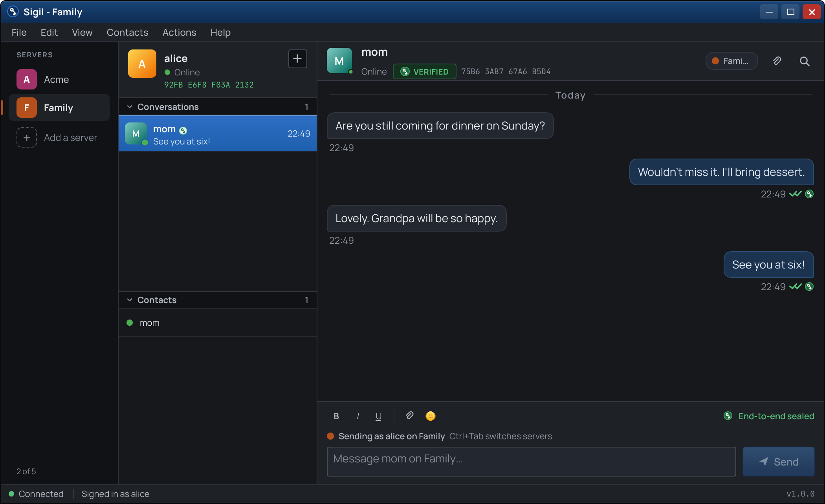Click the Send button
This screenshot has width=825, height=504.
tap(778, 462)
